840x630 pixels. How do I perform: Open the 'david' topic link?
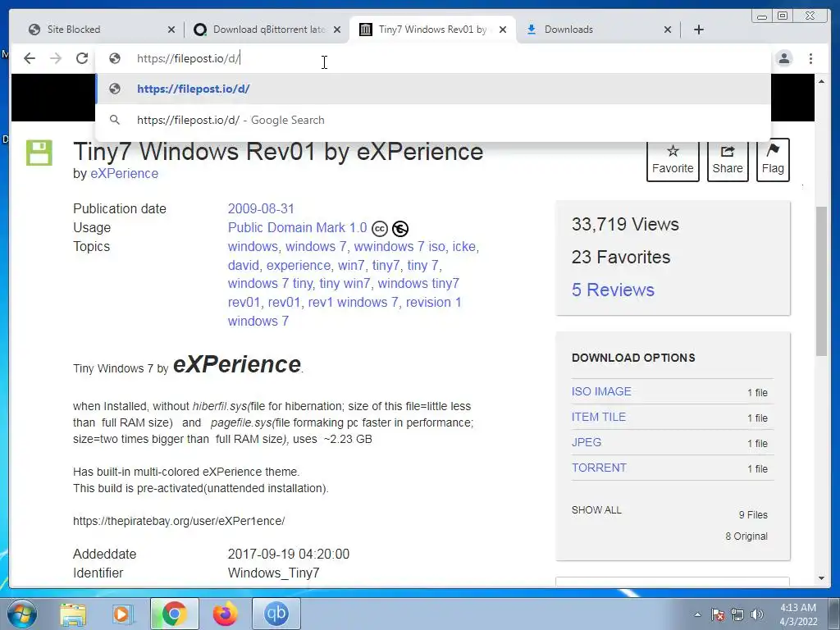[x=243, y=265]
